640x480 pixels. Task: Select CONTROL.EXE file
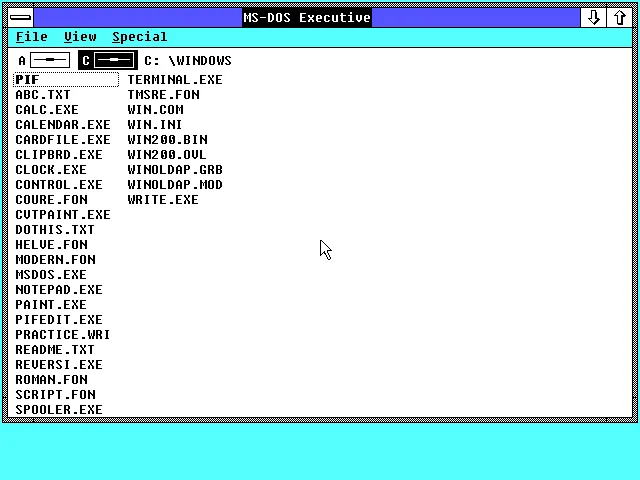coord(59,184)
